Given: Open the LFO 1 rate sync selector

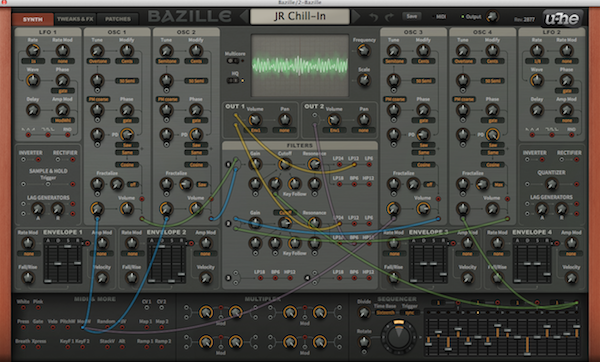Looking at the screenshot, I should point(33,61).
